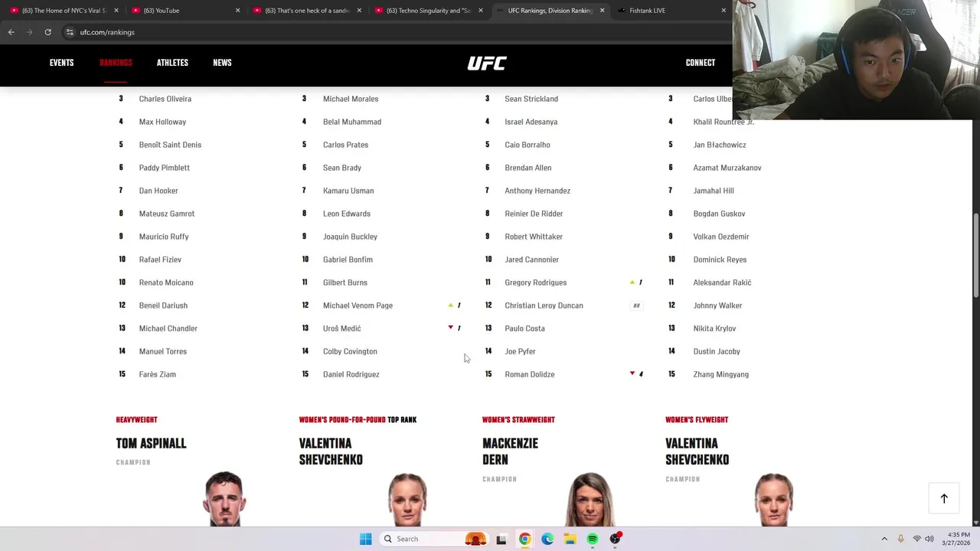Image resolution: width=980 pixels, height=551 pixels.
Task: Click the Women's Flyweight division heading
Action: [697, 419]
